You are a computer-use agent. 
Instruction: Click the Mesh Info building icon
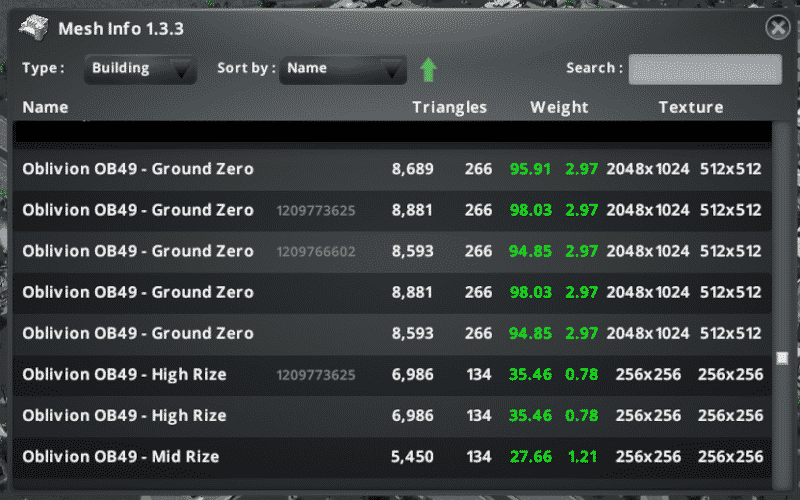coord(34,28)
